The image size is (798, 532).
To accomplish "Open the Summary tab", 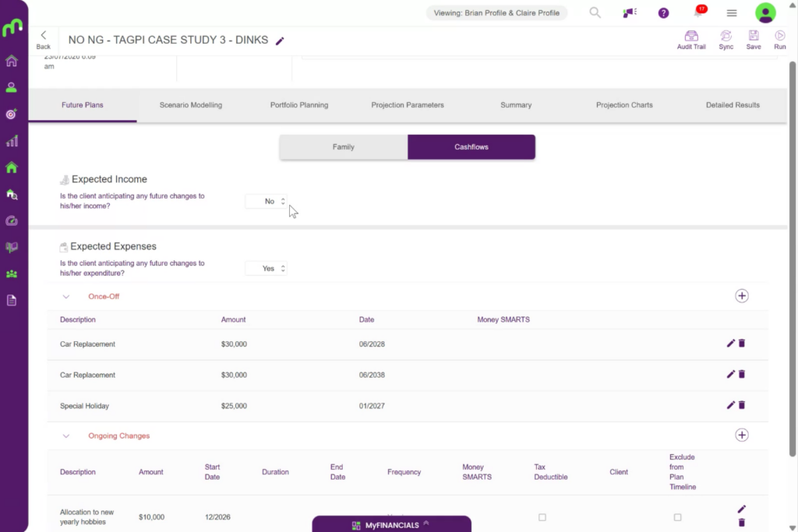I will (516, 105).
